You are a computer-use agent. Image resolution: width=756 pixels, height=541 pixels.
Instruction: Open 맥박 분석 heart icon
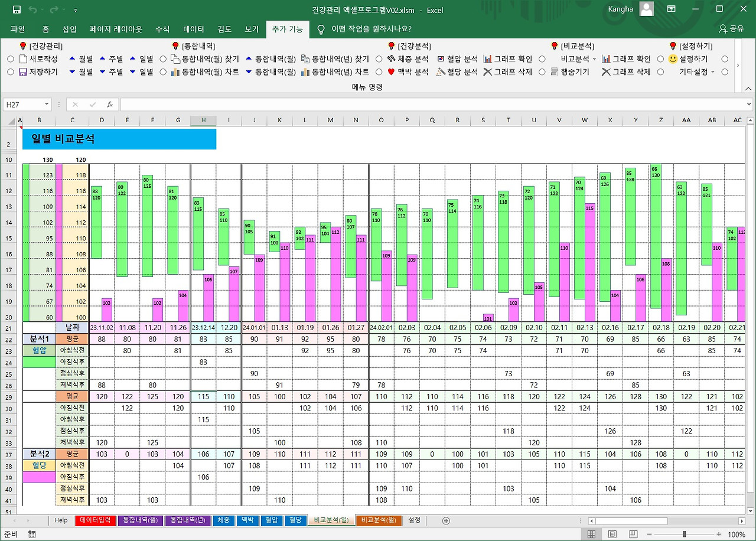point(391,72)
